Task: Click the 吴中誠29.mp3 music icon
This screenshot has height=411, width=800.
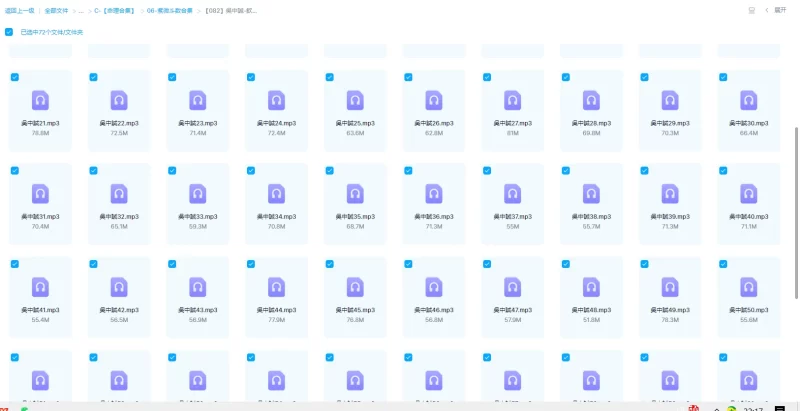Action: click(670, 100)
